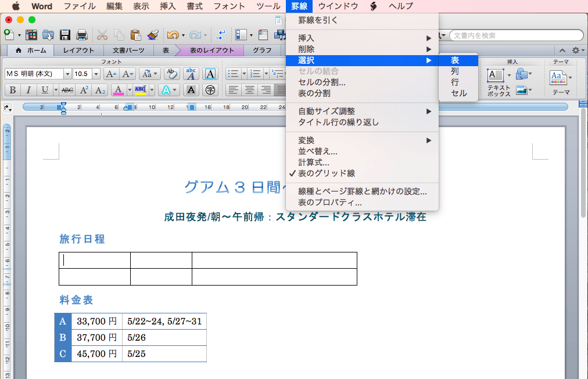The width and height of the screenshot is (588, 379).
Task: Copy selection icon in toolbar
Action: [x=119, y=35]
